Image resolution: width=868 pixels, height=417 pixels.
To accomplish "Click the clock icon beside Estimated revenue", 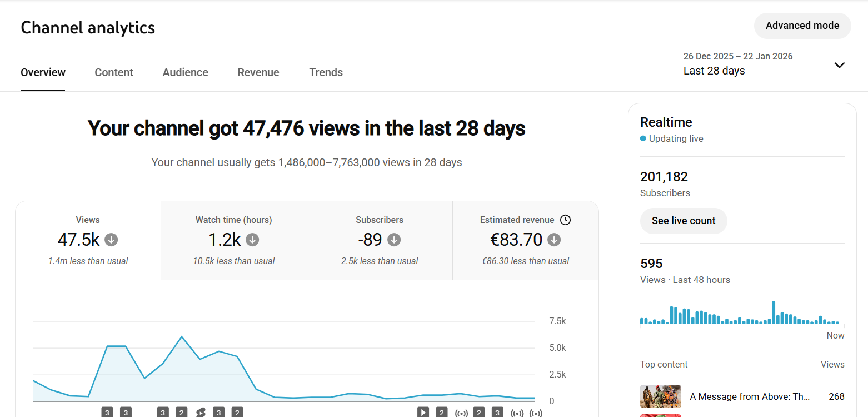I will coord(565,220).
